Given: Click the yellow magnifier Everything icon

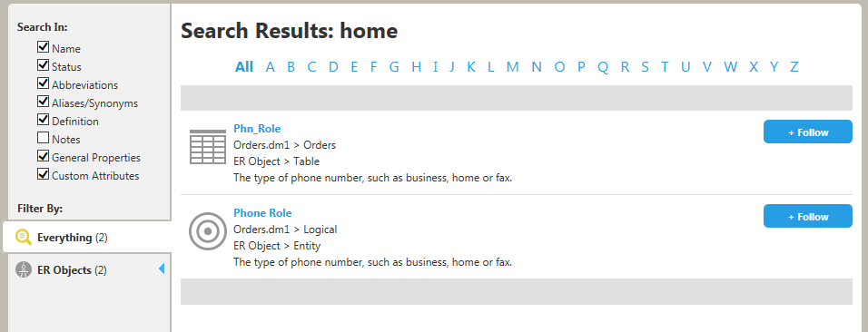Looking at the screenshot, I should (x=24, y=238).
